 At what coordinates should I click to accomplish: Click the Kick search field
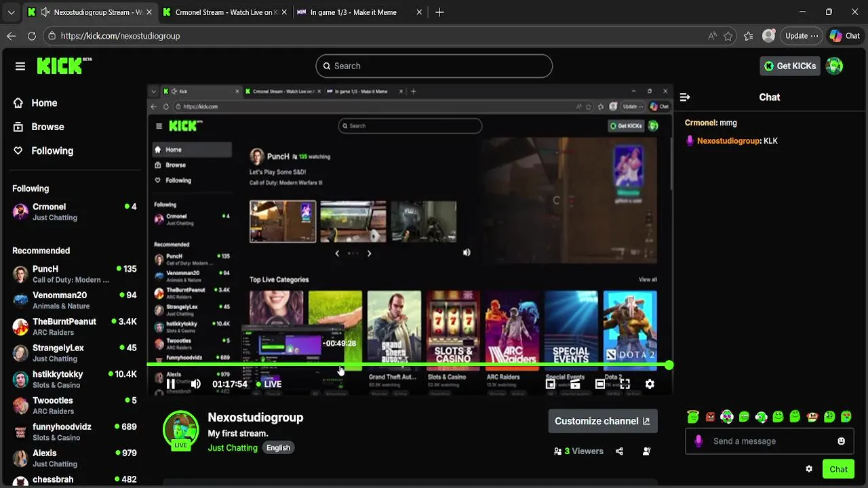point(434,66)
